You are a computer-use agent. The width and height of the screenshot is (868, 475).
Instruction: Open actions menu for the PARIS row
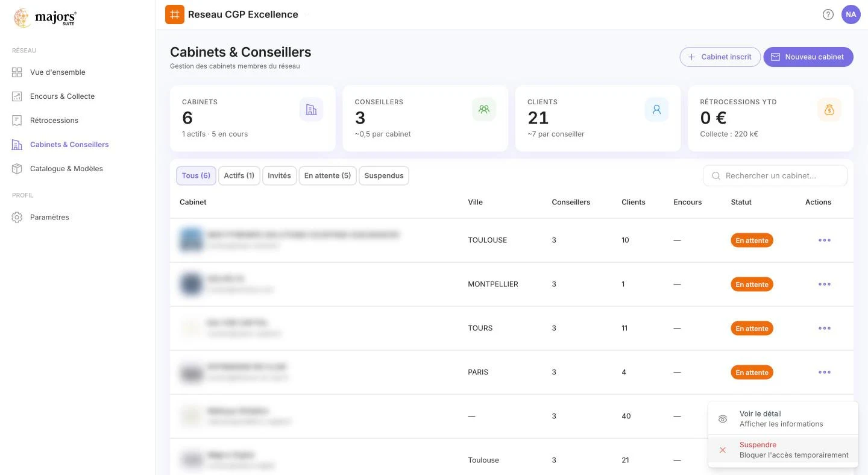pos(825,372)
